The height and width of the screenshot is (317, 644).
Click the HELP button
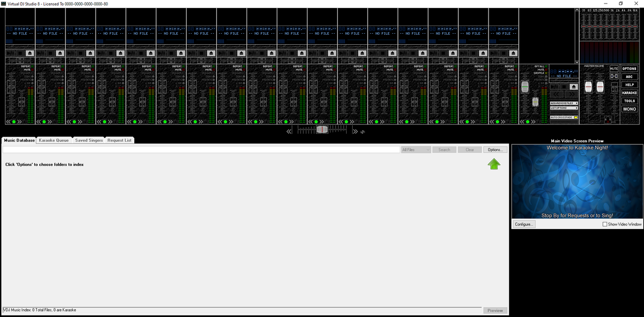pos(629,85)
